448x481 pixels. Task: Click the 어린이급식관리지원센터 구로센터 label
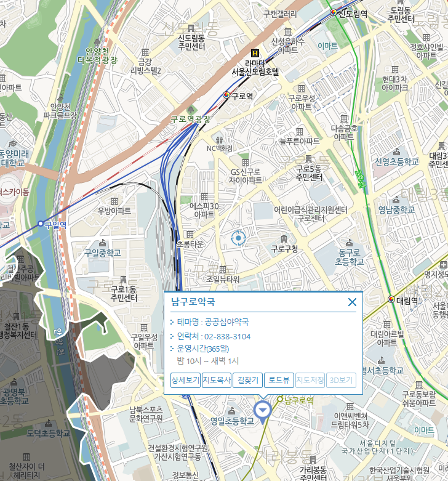[x=311, y=214]
